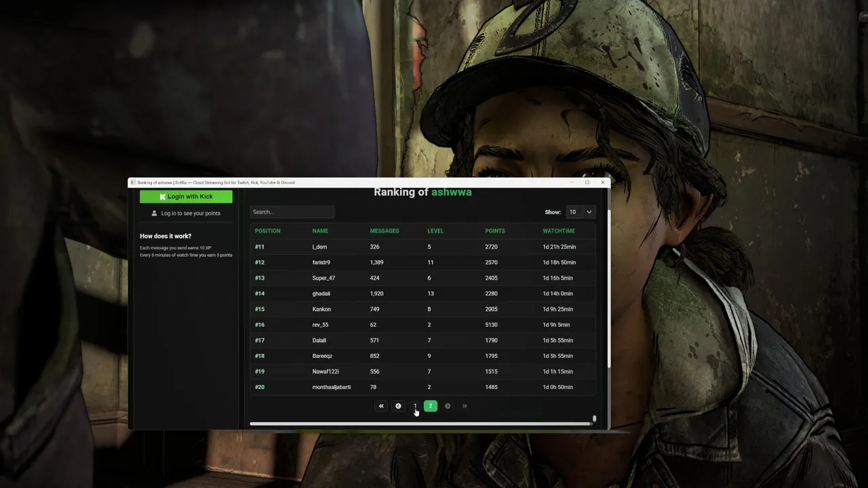Click the Login with Kick button
This screenshot has width=868, height=488.
(x=186, y=197)
